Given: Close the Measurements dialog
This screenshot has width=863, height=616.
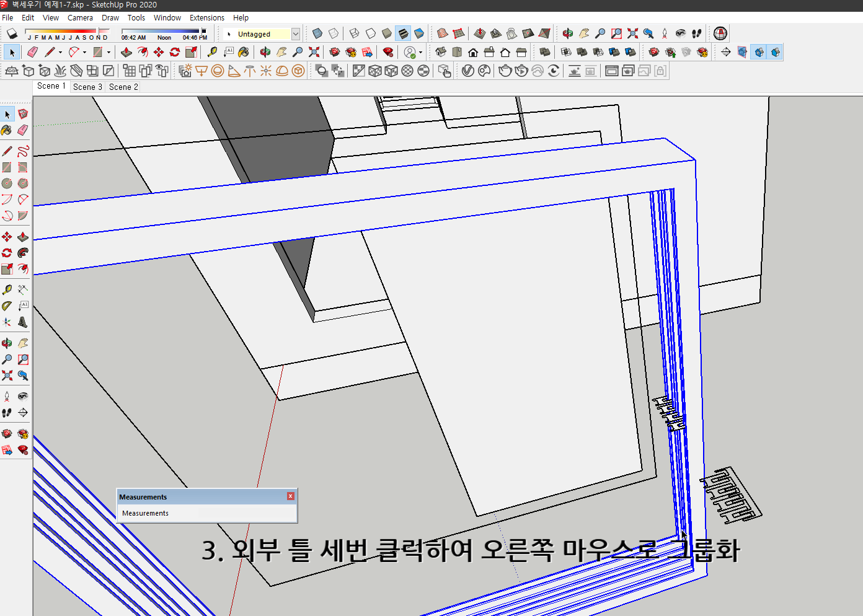Looking at the screenshot, I should coord(290,496).
